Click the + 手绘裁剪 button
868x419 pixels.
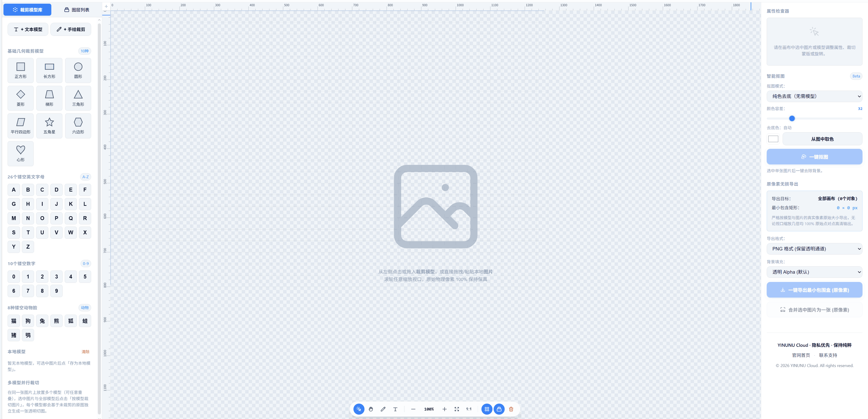click(x=71, y=29)
